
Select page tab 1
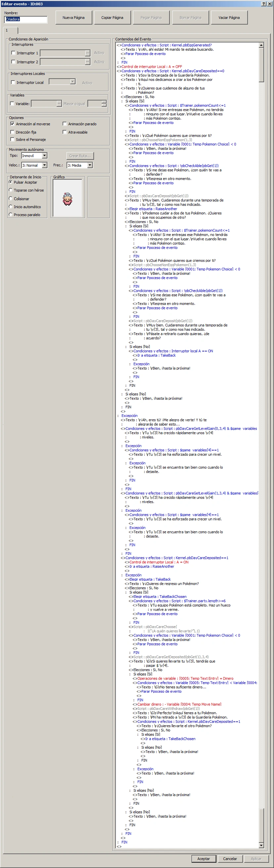(10, 30)
